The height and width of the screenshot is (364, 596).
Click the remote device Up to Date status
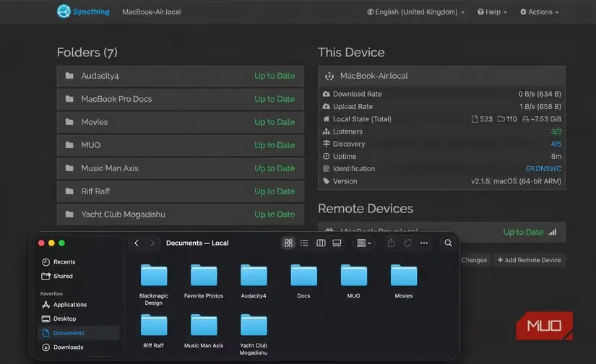point(523,232)
